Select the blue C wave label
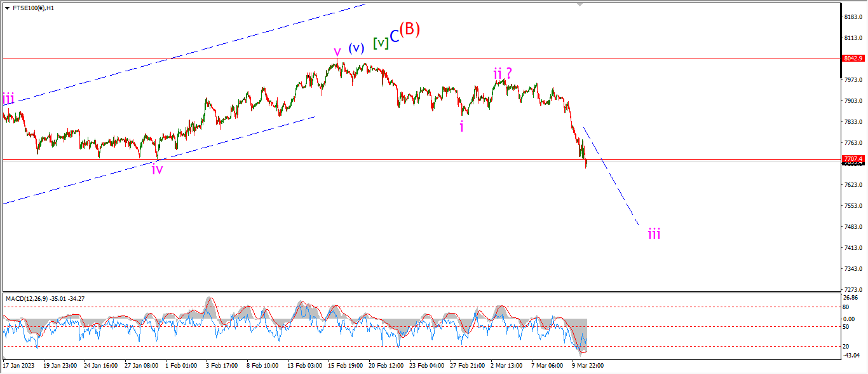 [x=395, y=37]
